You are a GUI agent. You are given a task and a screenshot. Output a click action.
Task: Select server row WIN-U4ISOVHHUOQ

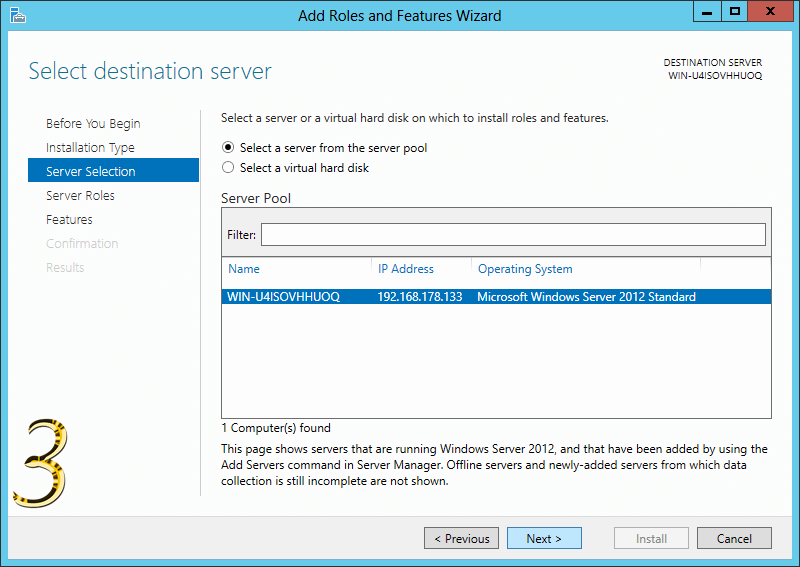(496, 297)
